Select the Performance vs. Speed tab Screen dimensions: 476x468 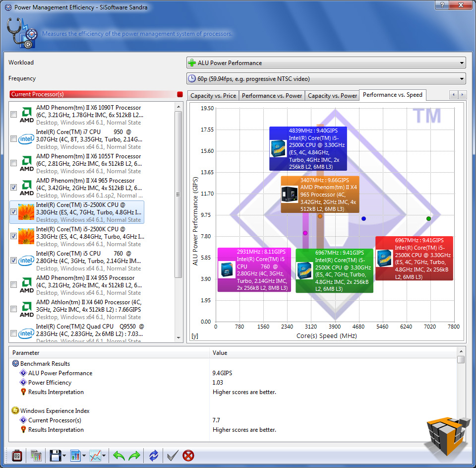[x=393, y=95]
